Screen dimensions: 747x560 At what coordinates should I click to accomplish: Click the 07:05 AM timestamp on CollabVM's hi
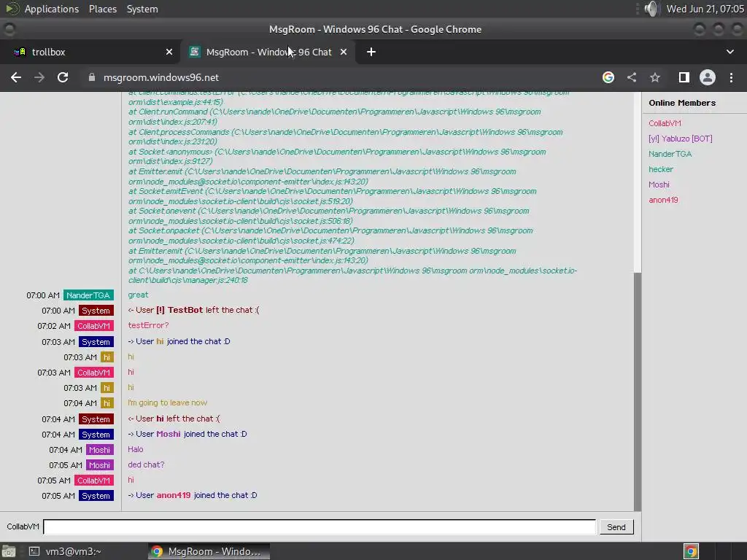(54, 481)
